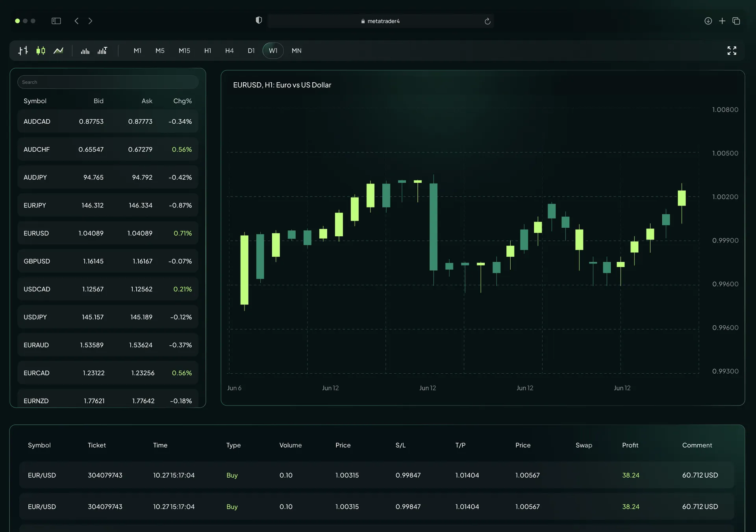
Task: Toggle the browser sidebar panel
Action: 56,21
